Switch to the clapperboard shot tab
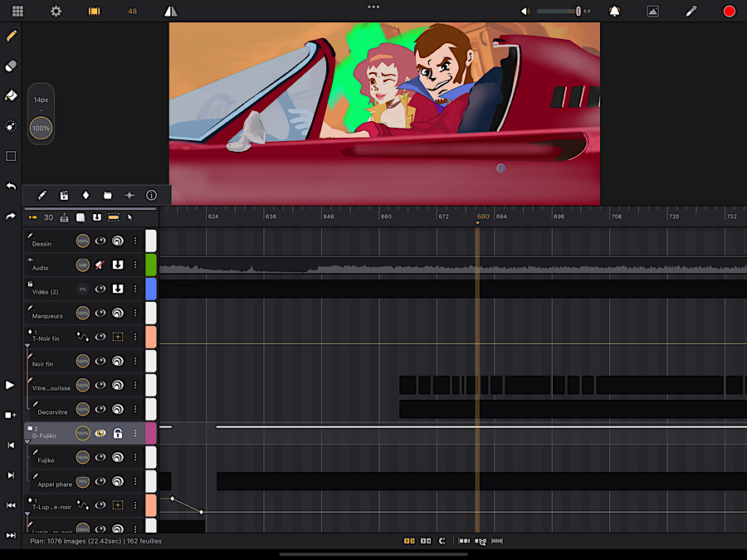Screen dimensions: 747x560 tap(64, 195)
